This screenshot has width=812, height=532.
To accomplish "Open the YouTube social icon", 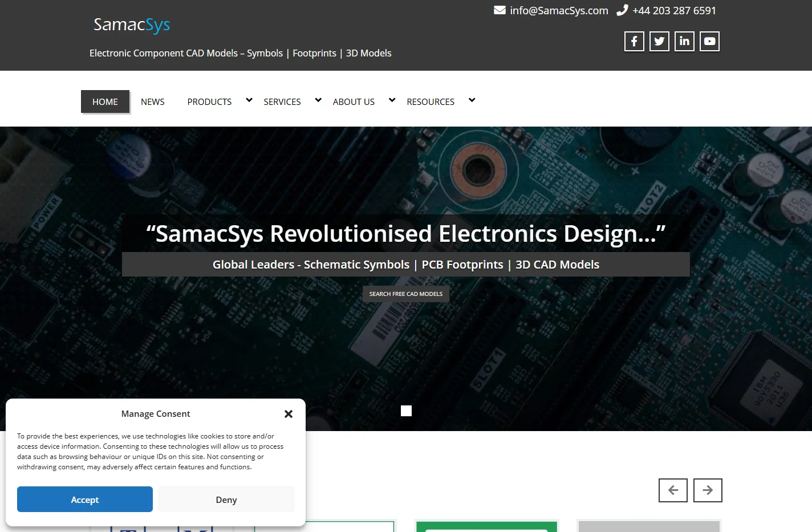I will pos(709,41).
